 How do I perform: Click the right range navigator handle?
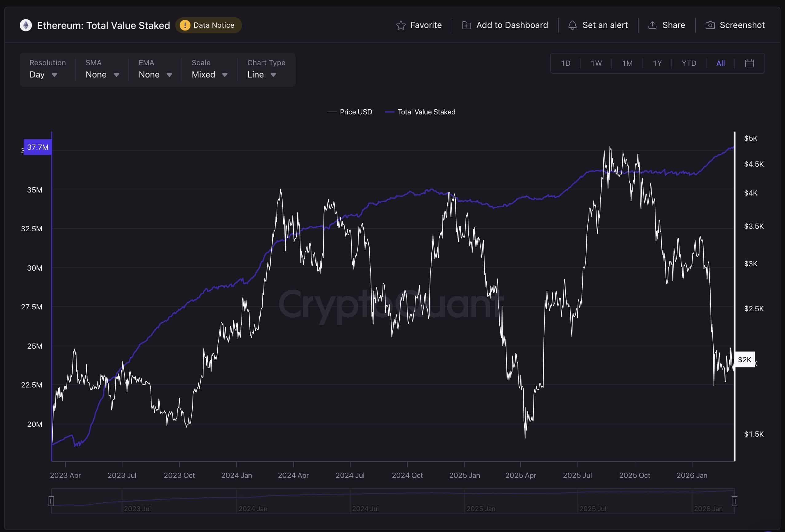click(x=734, y=501)
